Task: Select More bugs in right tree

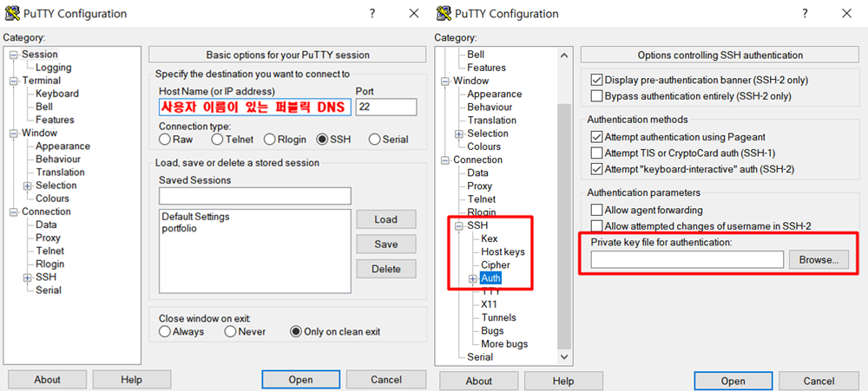Action: tap(504, 343)
